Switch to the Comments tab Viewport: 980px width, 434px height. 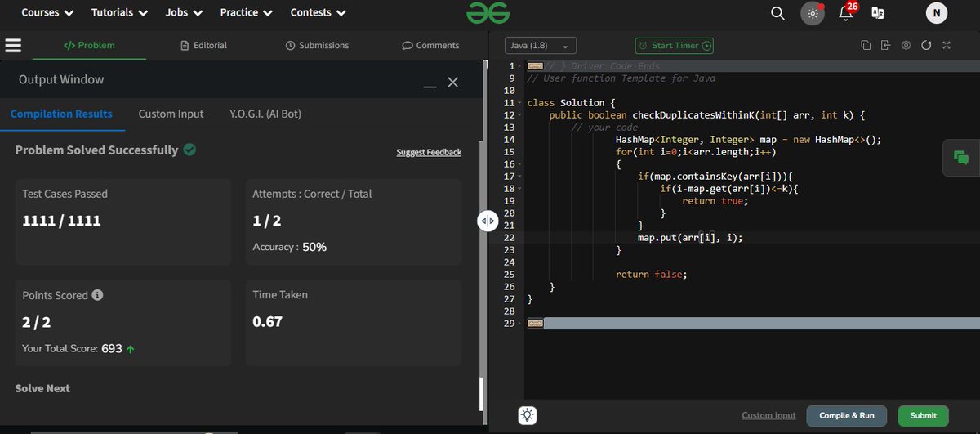pyautogui.click(x=430, y=45)
